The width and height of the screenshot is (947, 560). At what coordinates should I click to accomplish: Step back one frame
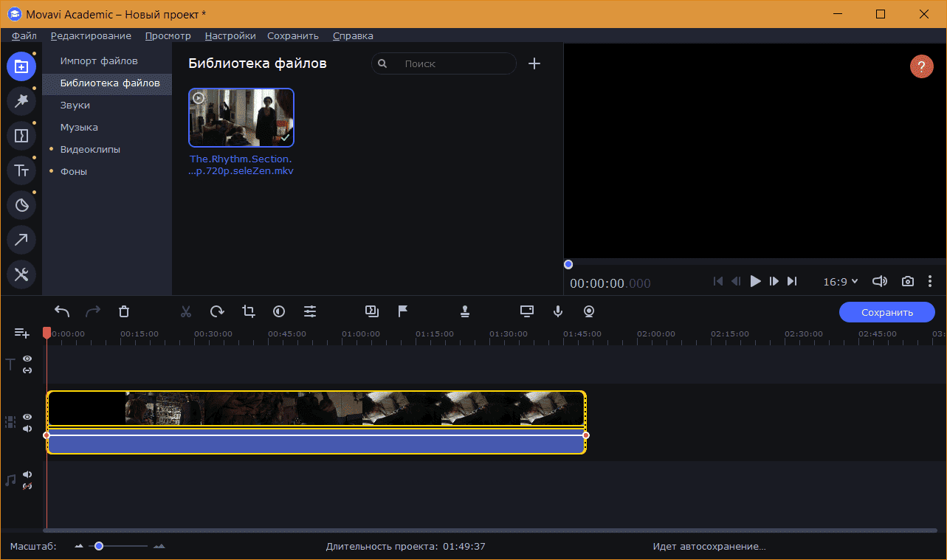736,281
